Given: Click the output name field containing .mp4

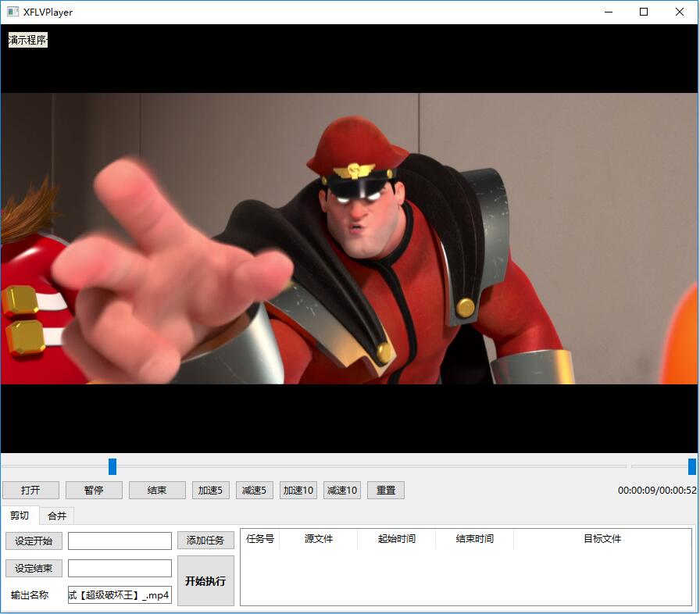Looking at the screenshot, I should pos(120,595).
